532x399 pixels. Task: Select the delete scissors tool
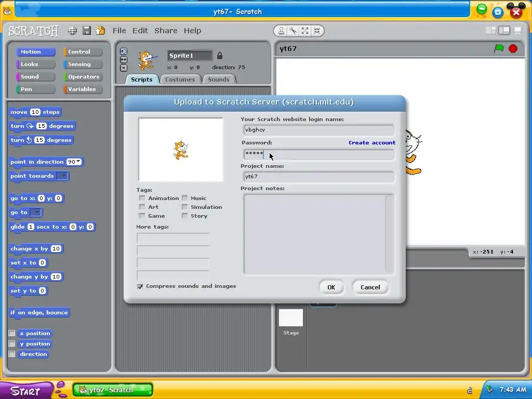click(293, 31)
